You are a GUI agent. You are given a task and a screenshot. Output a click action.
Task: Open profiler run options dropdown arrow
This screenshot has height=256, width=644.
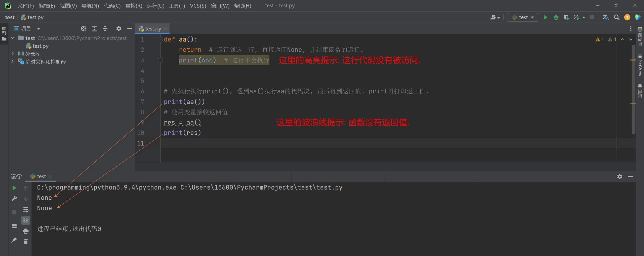click(584, 17)
